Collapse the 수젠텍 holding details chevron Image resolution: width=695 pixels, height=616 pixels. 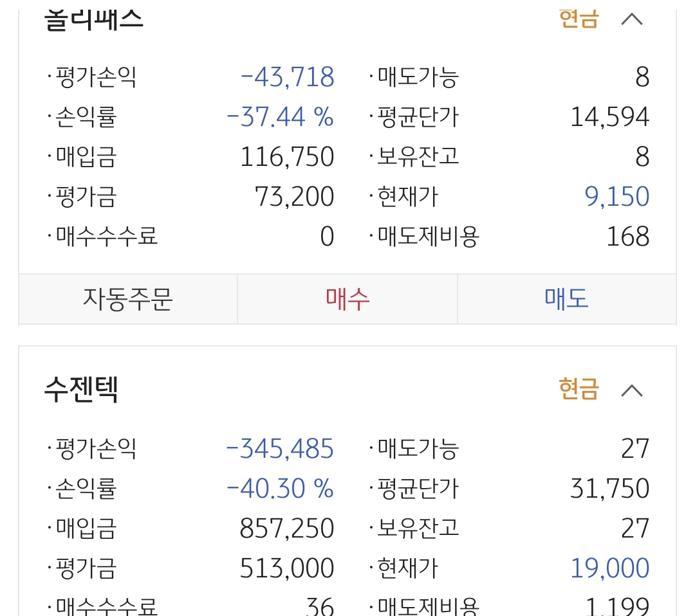click(x=632, y=390)
